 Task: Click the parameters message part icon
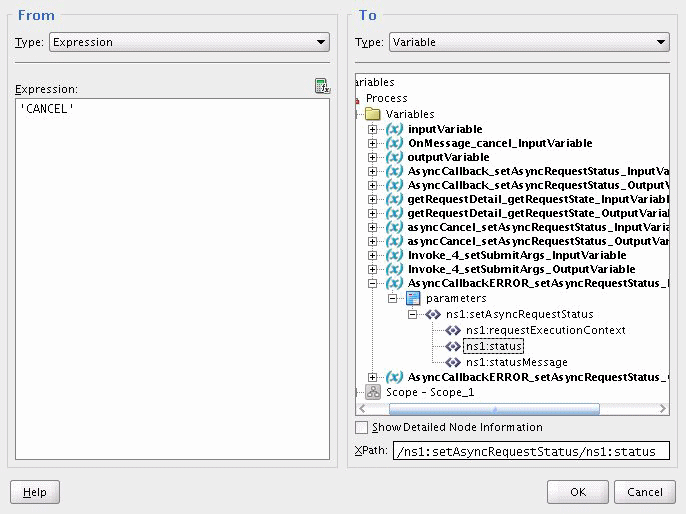(x=413, y=298)
